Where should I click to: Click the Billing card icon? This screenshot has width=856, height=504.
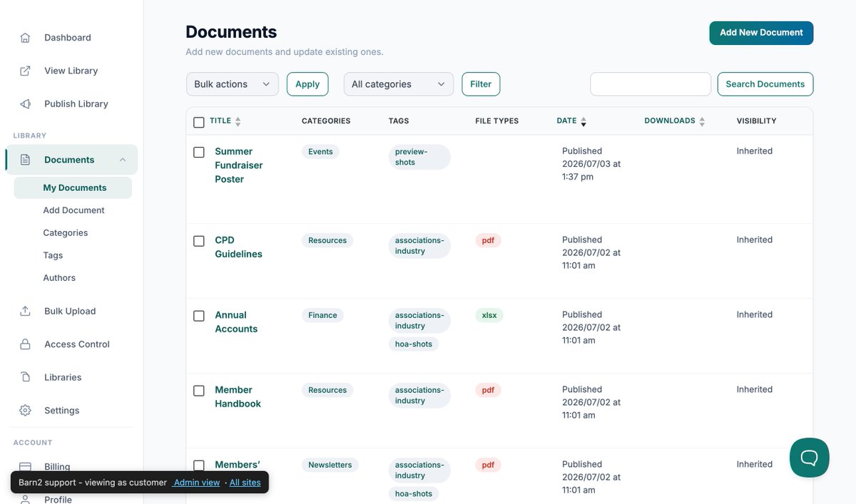click(x=26, y=467)
